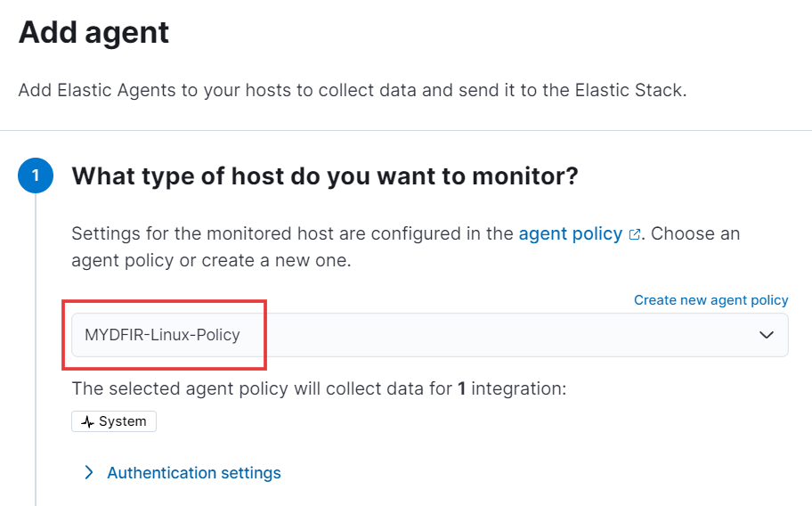The width and height of the screenshot is (812, 506).
Task: Expand the Authentication settings section
Action: point(194,472)
